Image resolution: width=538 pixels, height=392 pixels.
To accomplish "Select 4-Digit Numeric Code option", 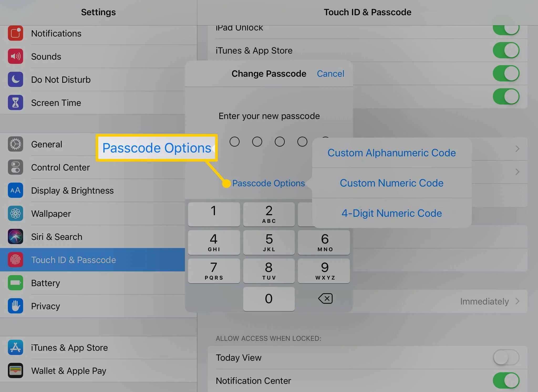I will point(391,213).
